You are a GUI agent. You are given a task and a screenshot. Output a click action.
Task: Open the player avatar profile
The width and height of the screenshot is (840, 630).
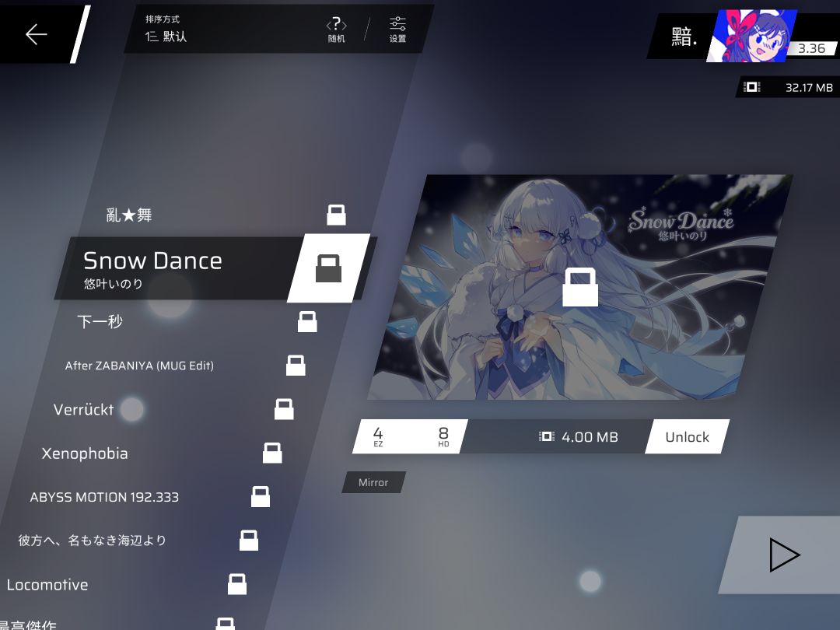pos(751,35)
